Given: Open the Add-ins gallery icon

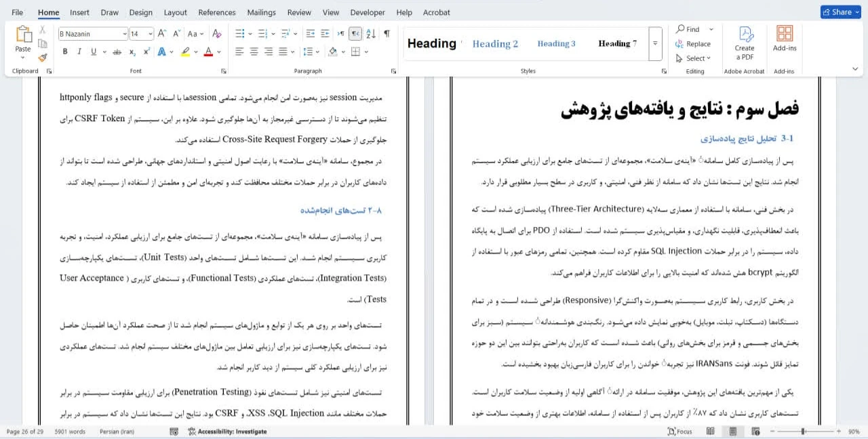Looking at the screenshot, I should coord(785,39).
